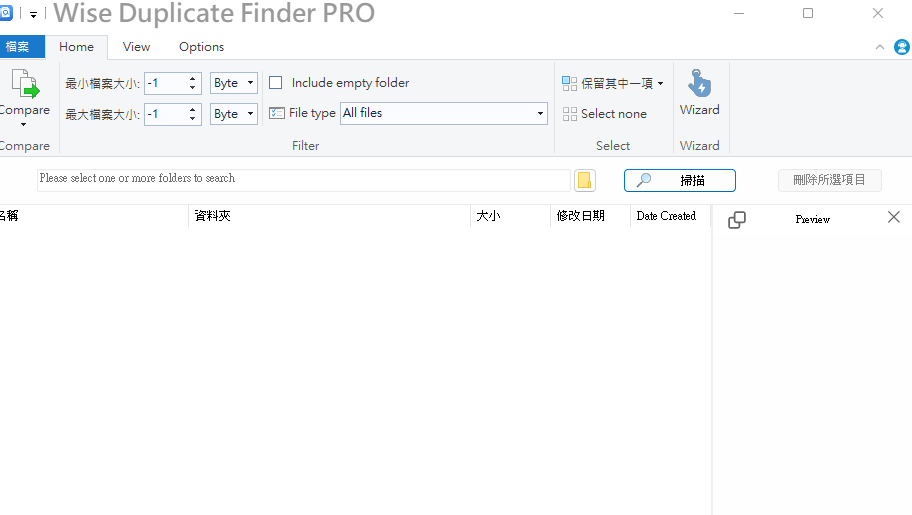
Task: Switch to the Home tab
Action: [76, 47]
